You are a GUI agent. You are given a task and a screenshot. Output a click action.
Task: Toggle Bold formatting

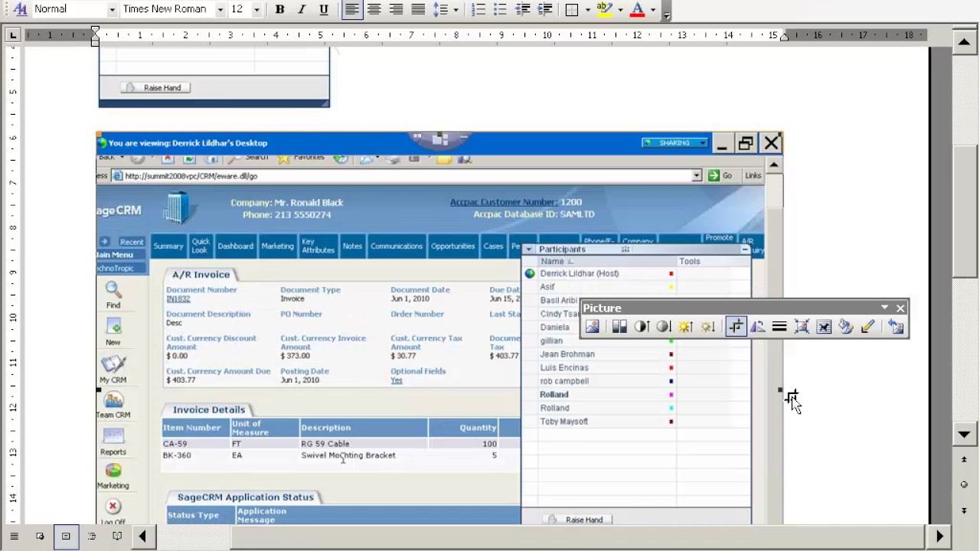pyautogui.click(x=280, y=9)
